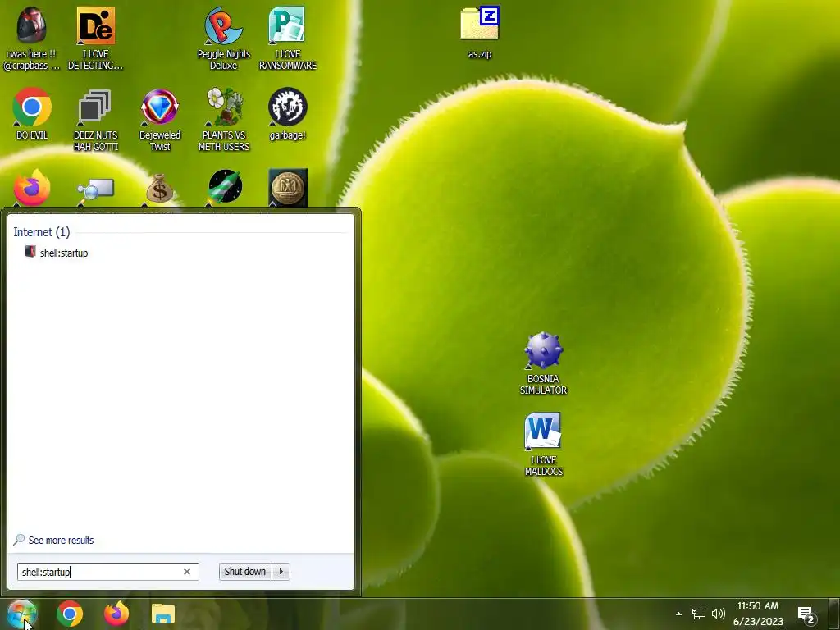Launch Bejeweled Twist from the desktop
Image resolution: width=840 pixels, height=630 pixels.
[160, 120]
